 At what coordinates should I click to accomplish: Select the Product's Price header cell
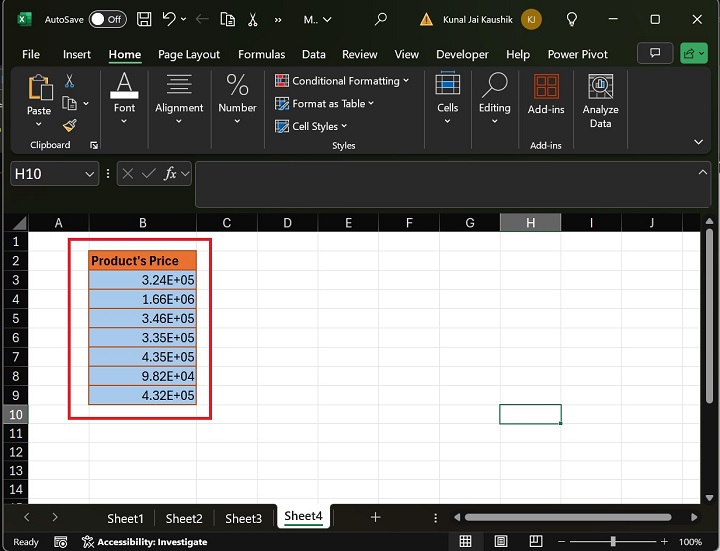click(142, 261)
